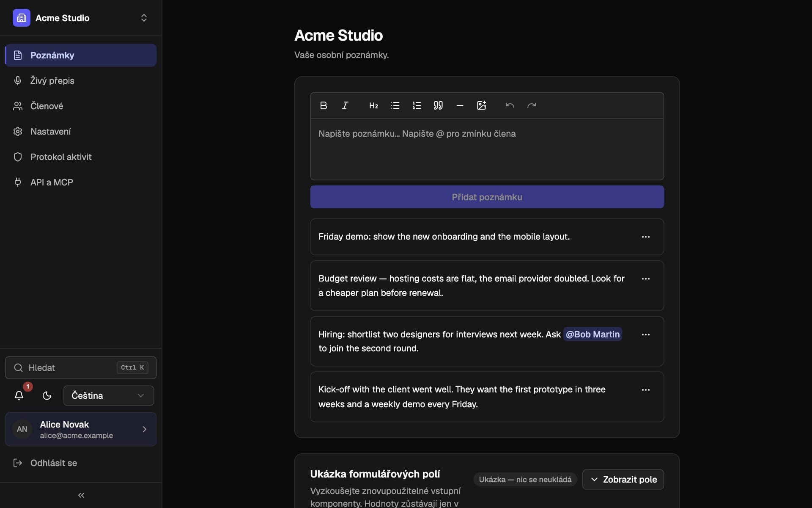Insert a blockquote
Viewport: 812px width, 508px height.
click(438, 105)
